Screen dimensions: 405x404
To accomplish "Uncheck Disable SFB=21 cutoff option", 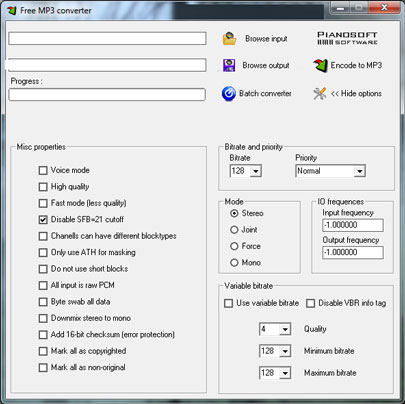I will click(43, 220).
